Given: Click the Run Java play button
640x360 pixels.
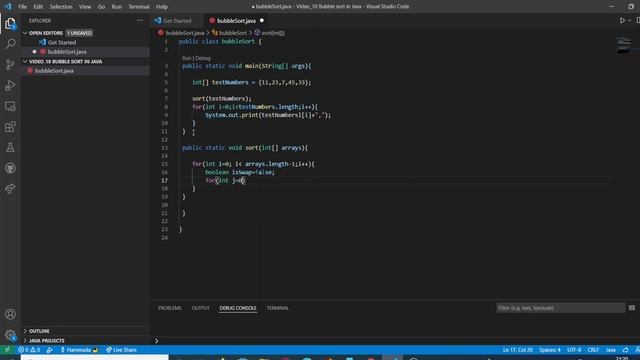Looking at the screenshot, I should (x=622, y=20).
